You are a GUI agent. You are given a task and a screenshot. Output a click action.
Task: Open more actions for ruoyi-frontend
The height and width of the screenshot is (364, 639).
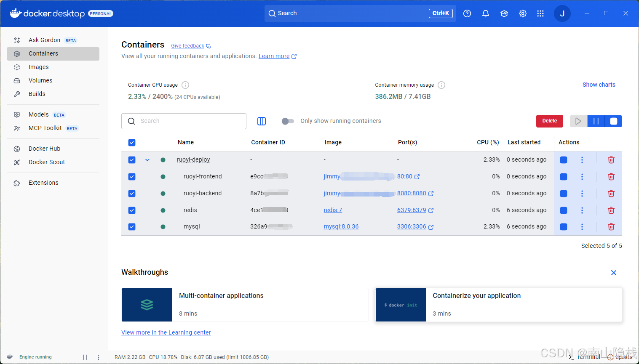coord(582,177)
